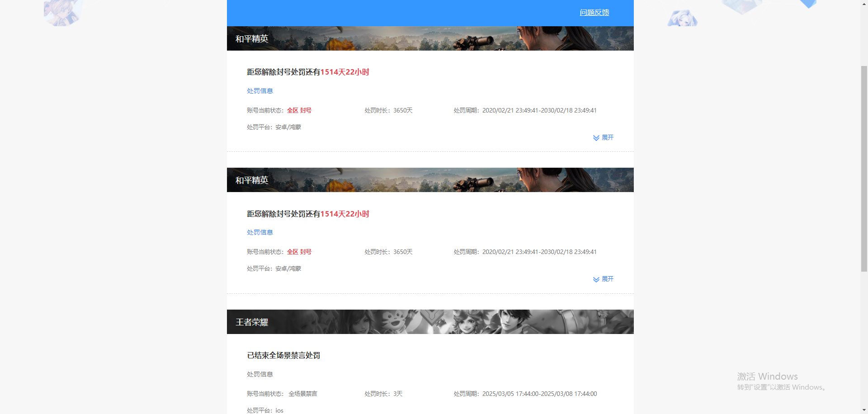Open the 问题反馈 feedback link
The height and width of the screenshot is (414, 868).
coord(594,12)
